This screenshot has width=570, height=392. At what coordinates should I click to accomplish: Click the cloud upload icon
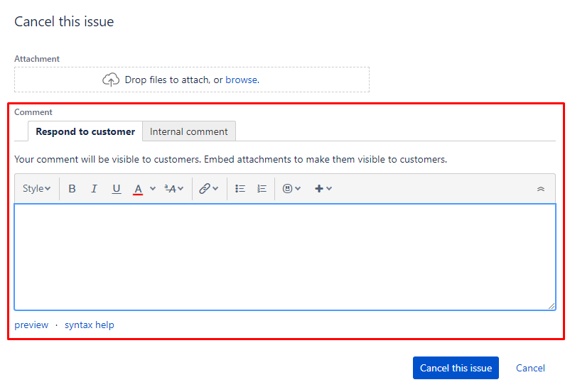point(111,80)
